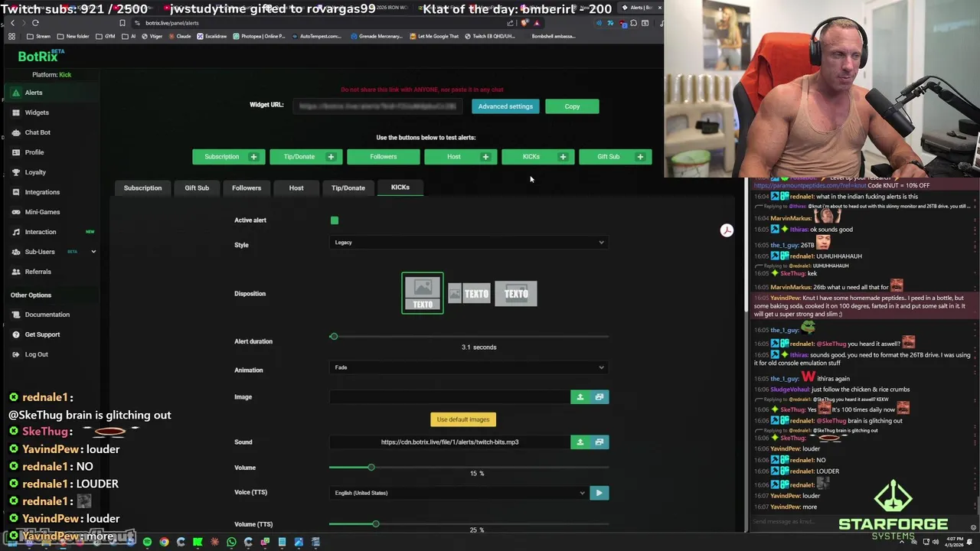Viewport: 980px width, 551px height.
Task: Open the Chat Bot sidebar section
Action: 37,132
